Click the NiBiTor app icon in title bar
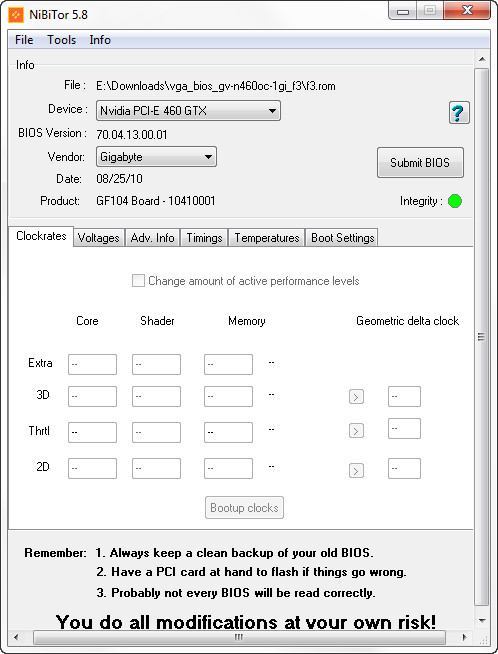The height and width of the screenshot is (654, 498). [x=16, y=15]
